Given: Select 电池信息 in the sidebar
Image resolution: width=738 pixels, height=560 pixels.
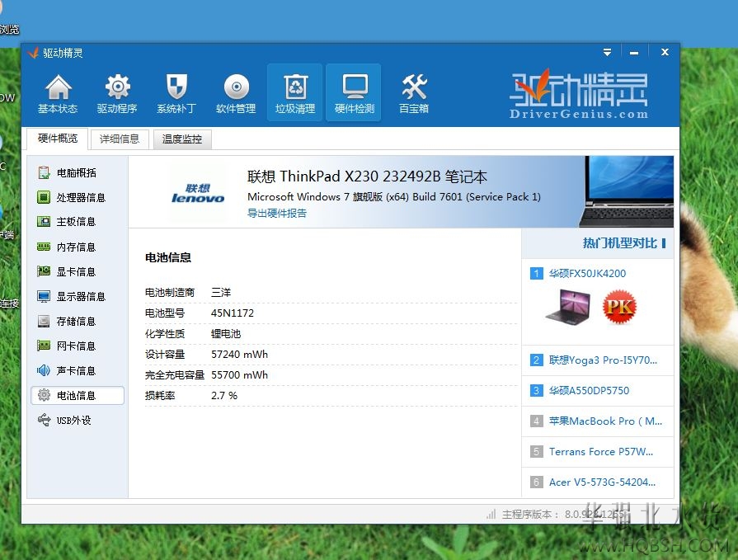Looking at the screenshot, I should [78, 395].
